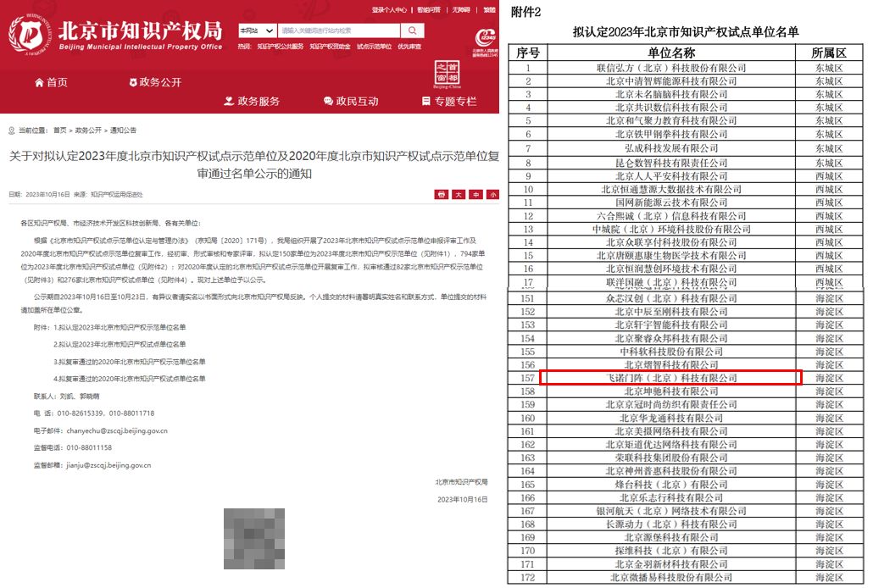The width and height of the screenshot is (873, 588).
Task: Click hot word 试点示范单位
Action: tap(374, 47)
